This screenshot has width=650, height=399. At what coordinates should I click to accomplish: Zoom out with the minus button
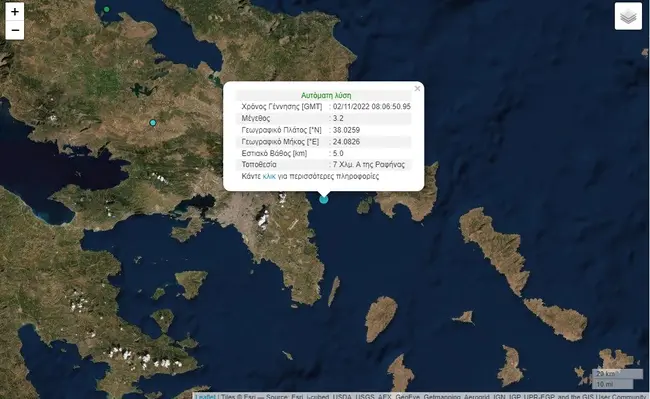pyautogui.click(x=15, y=30)
